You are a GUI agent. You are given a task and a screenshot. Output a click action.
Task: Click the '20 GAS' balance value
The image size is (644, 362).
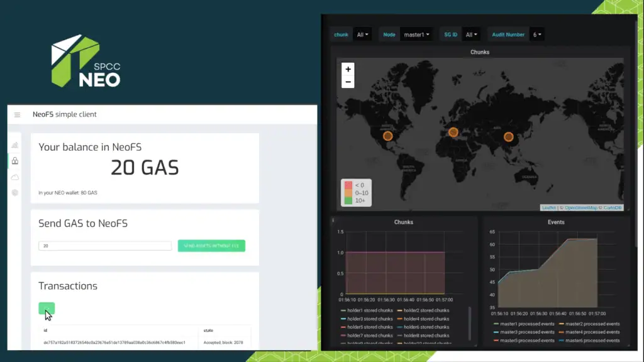click(x=145, y=167)
